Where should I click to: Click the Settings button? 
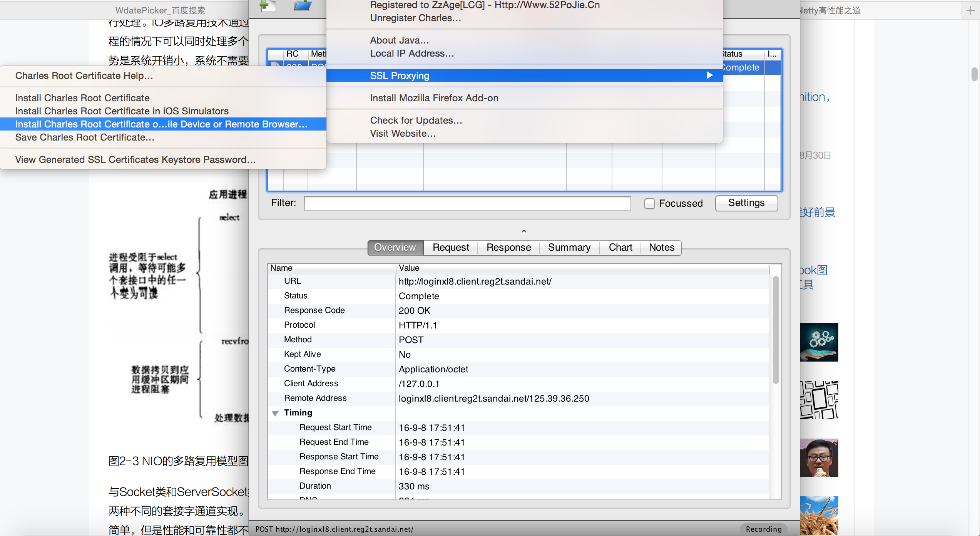[x=745, y=203]
